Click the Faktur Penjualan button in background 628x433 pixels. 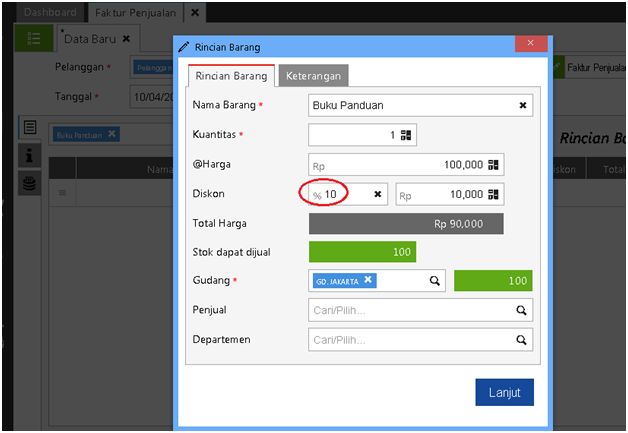(x=589, y=67)
